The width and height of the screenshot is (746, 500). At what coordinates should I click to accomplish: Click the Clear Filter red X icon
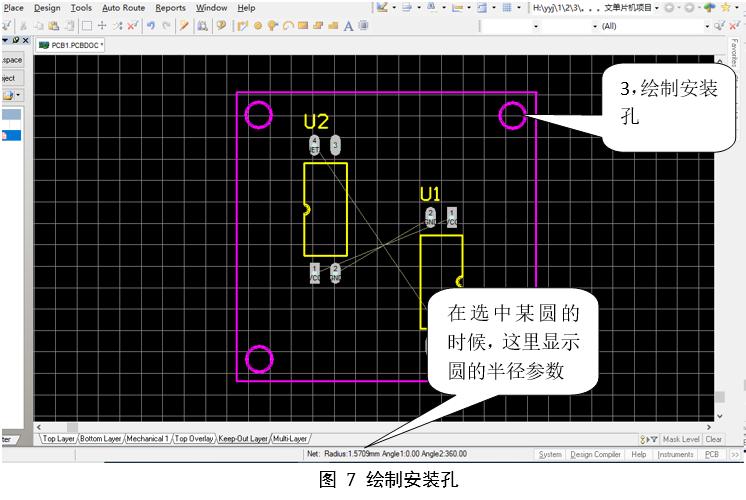133,26
